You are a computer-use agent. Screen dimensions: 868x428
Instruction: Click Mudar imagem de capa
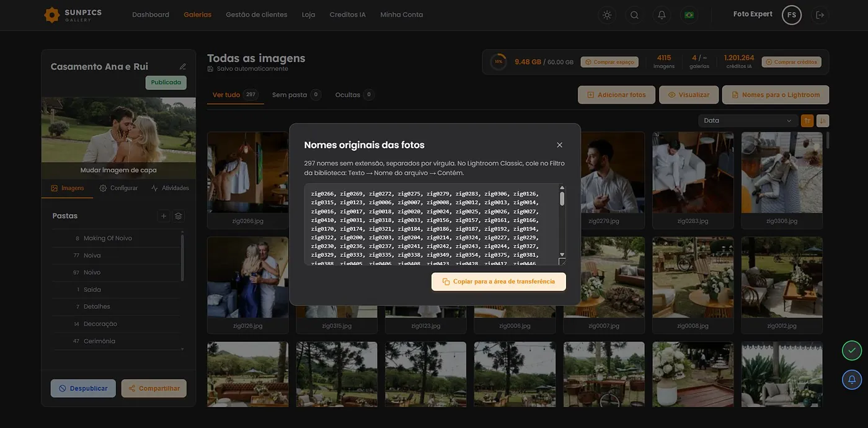(118, 170)
